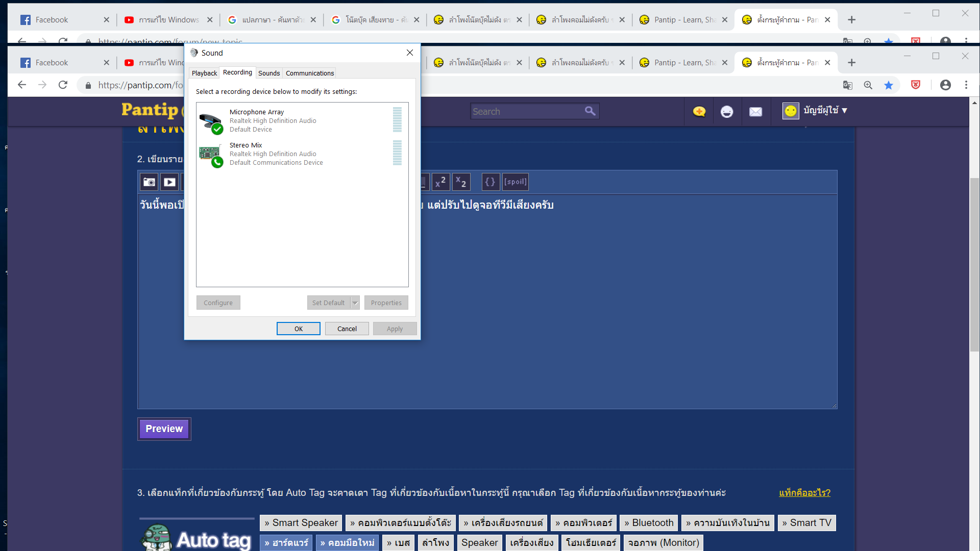This screenshot has height=551, width=980.
Task: Click the Pantip Search field
Action: pos(526,112)
